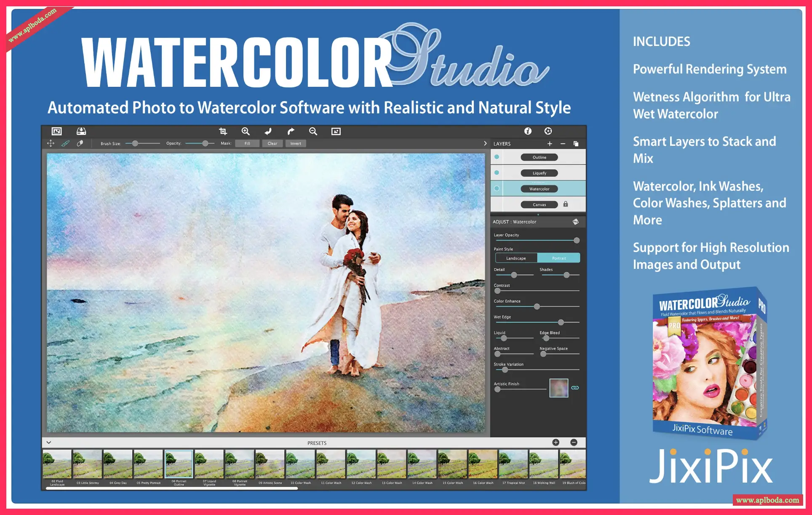812x515 pixels.
Task: Click the open image icon
Action: coord(56,131)
